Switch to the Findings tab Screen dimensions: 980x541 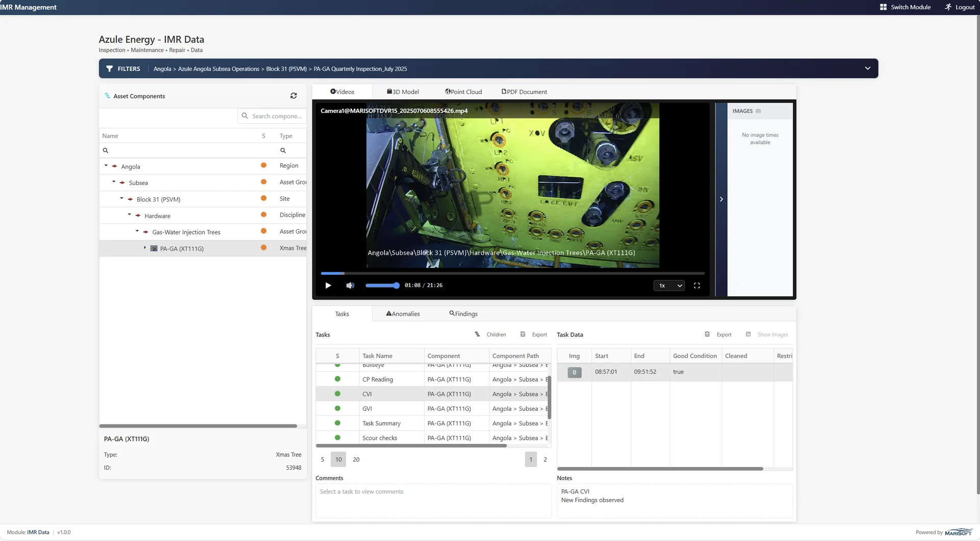point(463,314)
